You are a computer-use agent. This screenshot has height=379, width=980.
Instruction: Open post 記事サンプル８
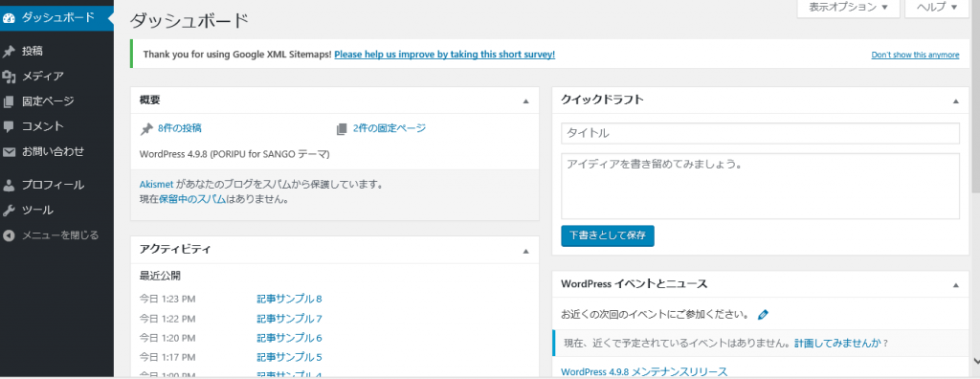(289, 299)
